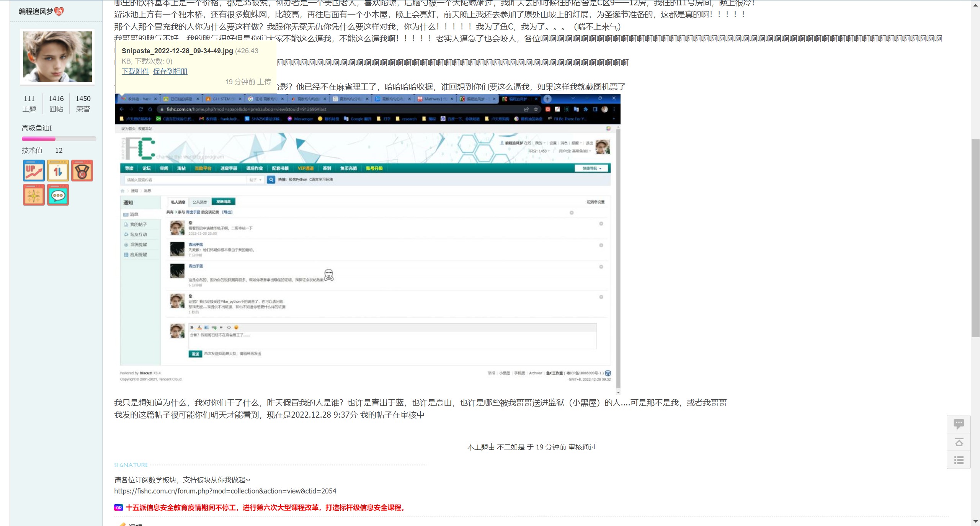Click the red heart 助 badge icon

point(59,11)
